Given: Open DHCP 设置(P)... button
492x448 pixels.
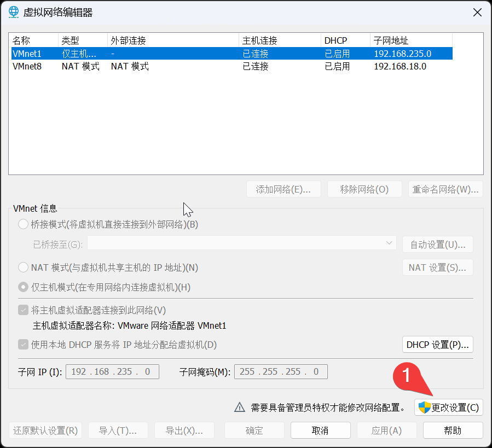Looking at the screenshot, I should [x=438, y=345].
